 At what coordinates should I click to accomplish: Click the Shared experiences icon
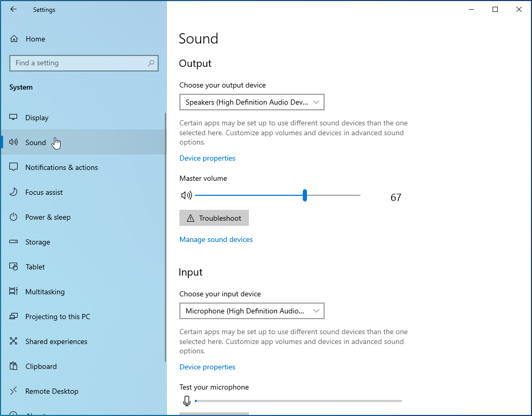(14, 341)
